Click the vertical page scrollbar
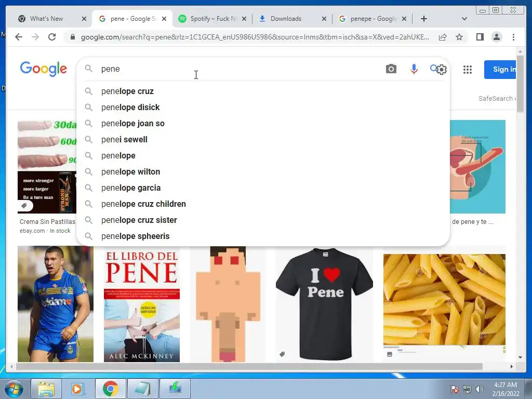532x399 pixels. click(x=520, y=83)
